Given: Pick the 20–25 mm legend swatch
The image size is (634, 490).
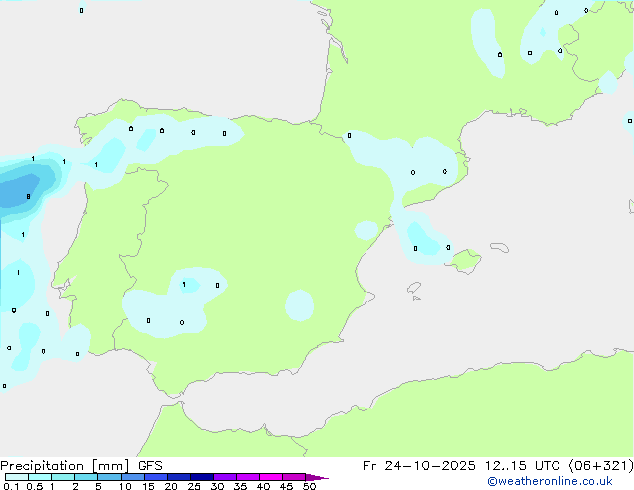Looking at the screenshot, I should pos(179,477).
